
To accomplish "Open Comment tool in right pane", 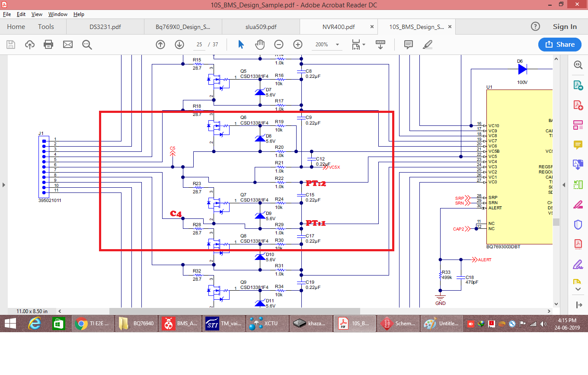I will [578, 145].
